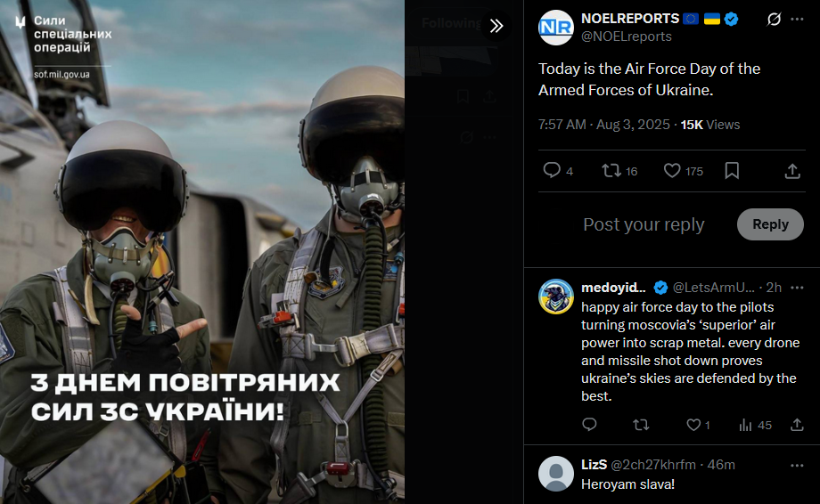
Task: Like the Air Force Day post
Action: pyautogui.click(x=683, y=171)
